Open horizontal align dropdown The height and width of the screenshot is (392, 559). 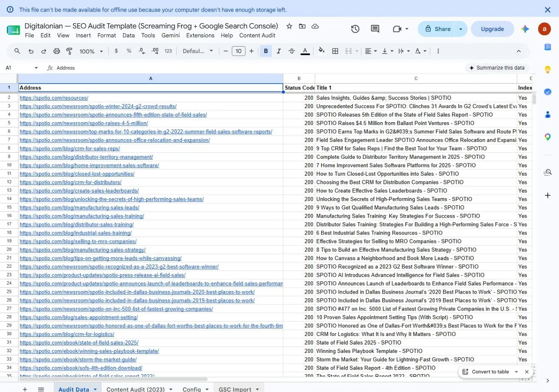[371, 51]
